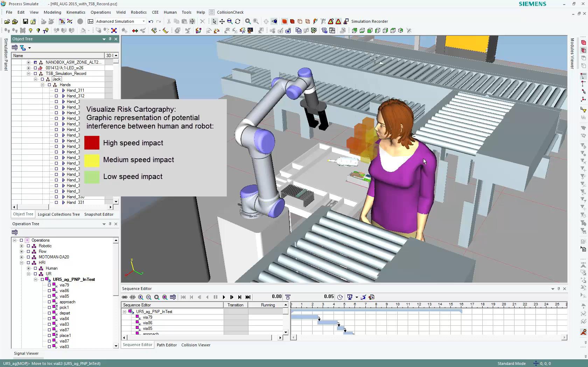Zoom in on the Sequence Editor timeline
Screen dimensions: 588x367
click(141, 297)
